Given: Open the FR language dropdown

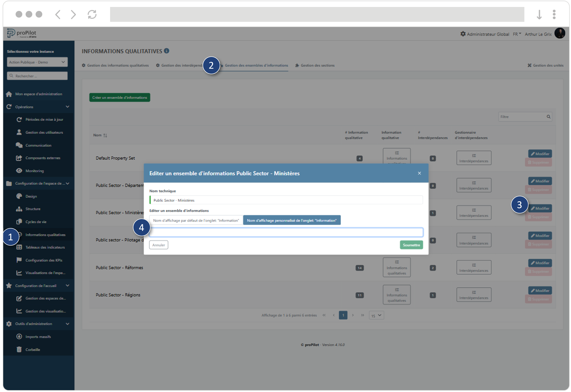Looking at the screenshot, I should pyautogui.click(x=517, y=34).
